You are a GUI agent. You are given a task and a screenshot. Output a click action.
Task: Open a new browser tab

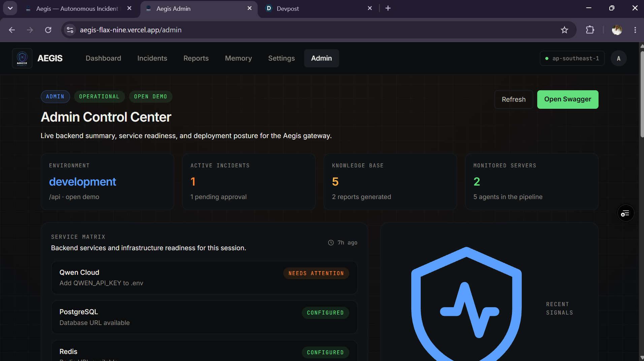click(388, 8)
